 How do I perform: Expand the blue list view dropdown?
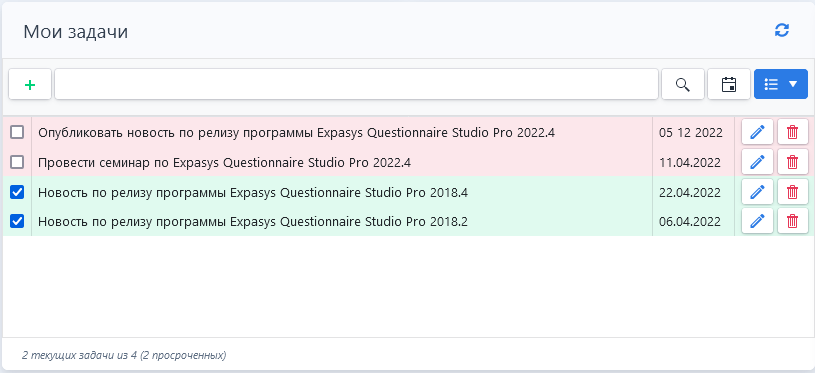click(x=781, y=84)
